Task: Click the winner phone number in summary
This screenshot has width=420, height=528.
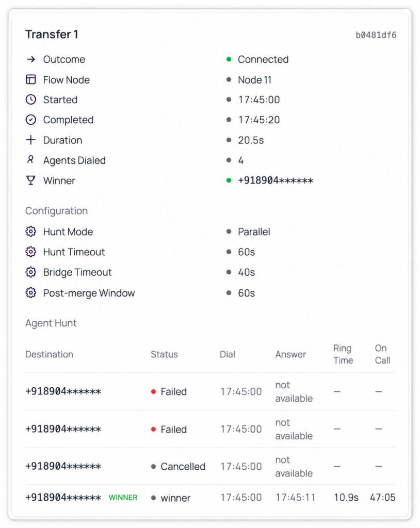Action: tap(276, 180)
